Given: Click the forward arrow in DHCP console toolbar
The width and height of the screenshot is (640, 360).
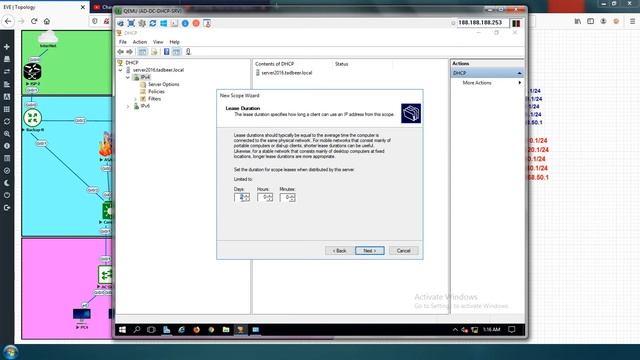Looking at the screenshot, I should [129, 52].
